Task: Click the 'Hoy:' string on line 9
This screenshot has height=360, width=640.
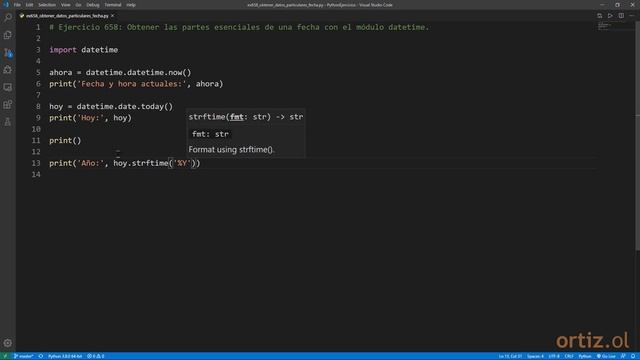Action: pos(90,118)
